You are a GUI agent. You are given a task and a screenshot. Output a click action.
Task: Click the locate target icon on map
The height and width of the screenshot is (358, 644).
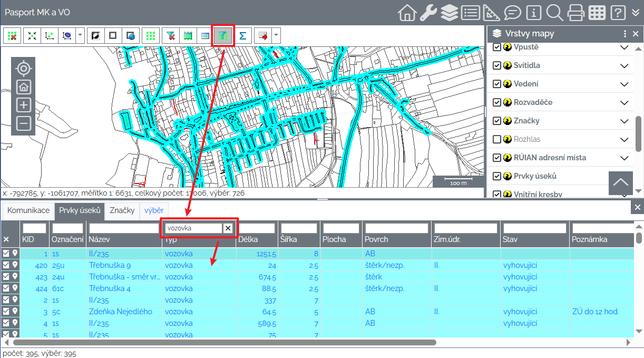[23, 69]
